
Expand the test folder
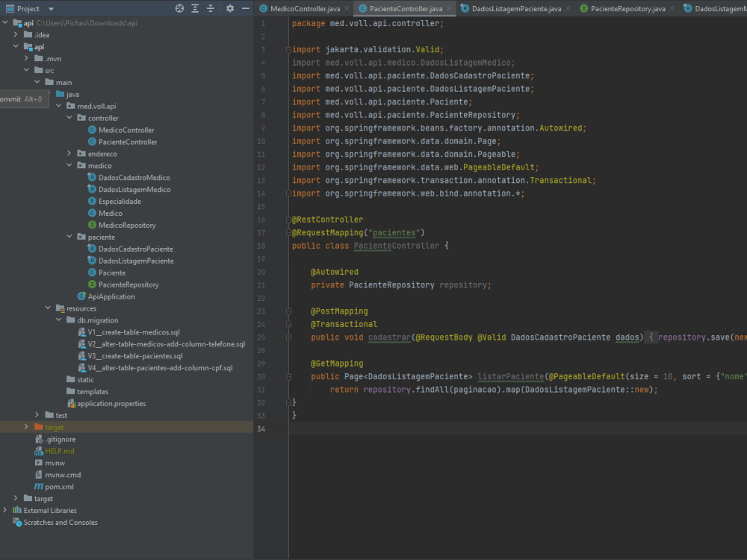[x=37, y=415]
